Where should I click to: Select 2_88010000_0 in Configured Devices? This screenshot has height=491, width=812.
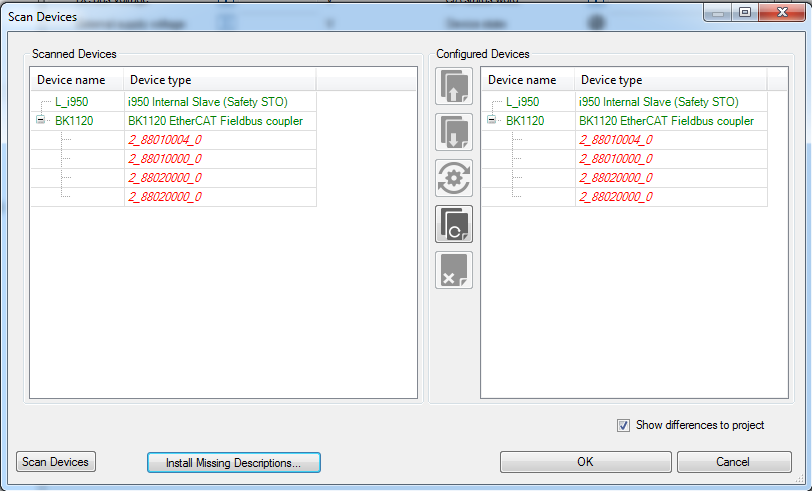[616, 159]
